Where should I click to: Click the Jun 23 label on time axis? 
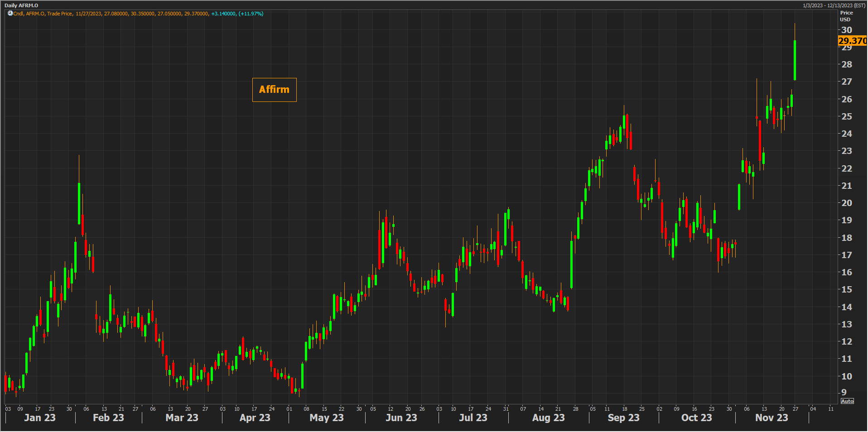tap(401, 418)
